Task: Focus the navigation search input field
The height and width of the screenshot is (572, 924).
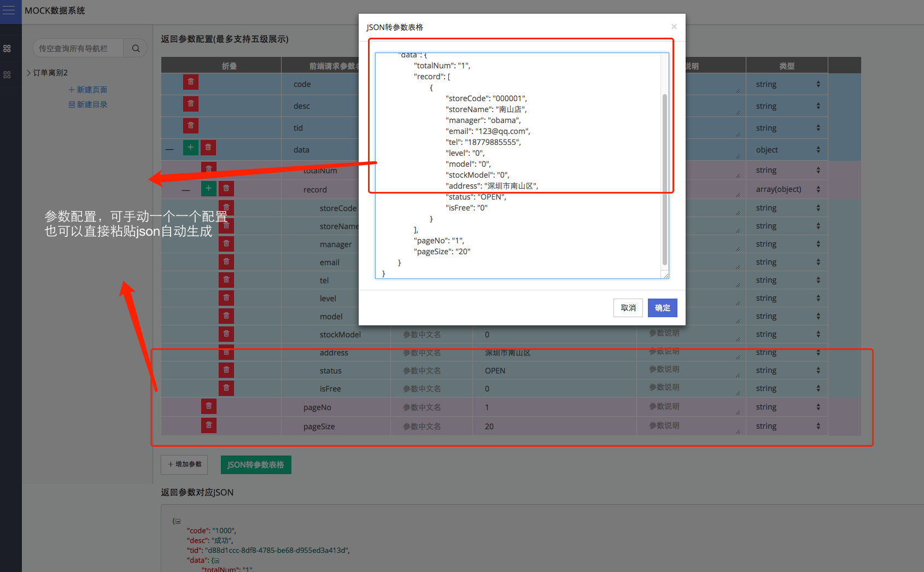Action: tap(79, 49)
